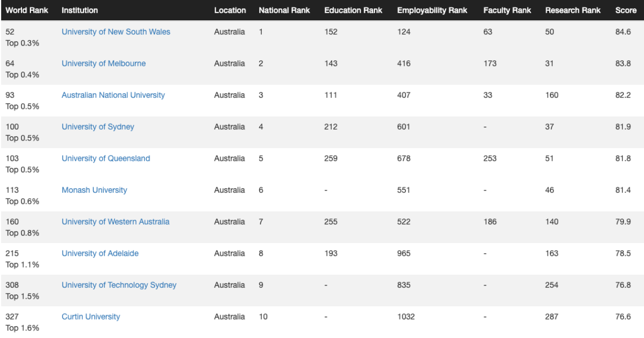644x338 pixels.
Task: Select world rank 215 cell
Action: point(12,253)
